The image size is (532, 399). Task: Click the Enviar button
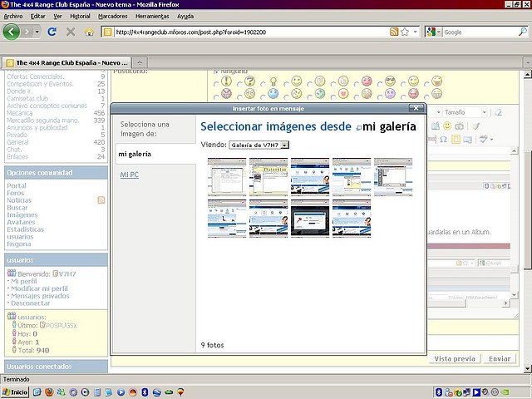[500, 358]
